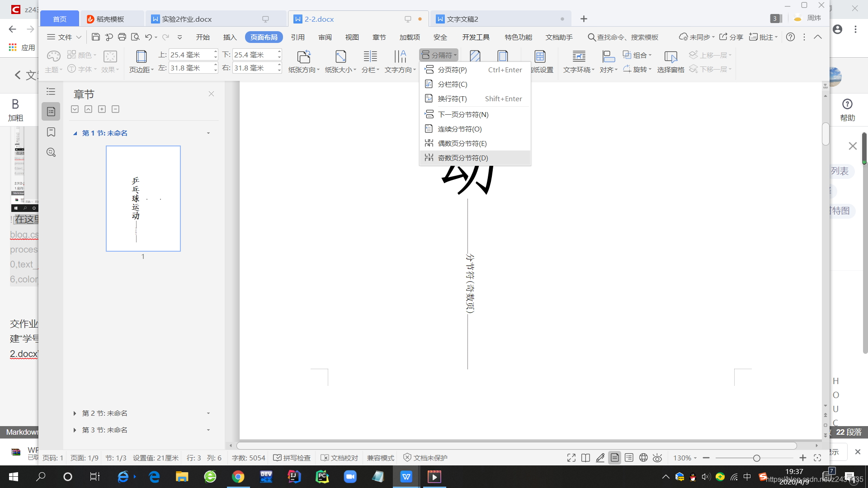
Task: Open PyCharm from the taskbar
Action: [x=322, y=477]
